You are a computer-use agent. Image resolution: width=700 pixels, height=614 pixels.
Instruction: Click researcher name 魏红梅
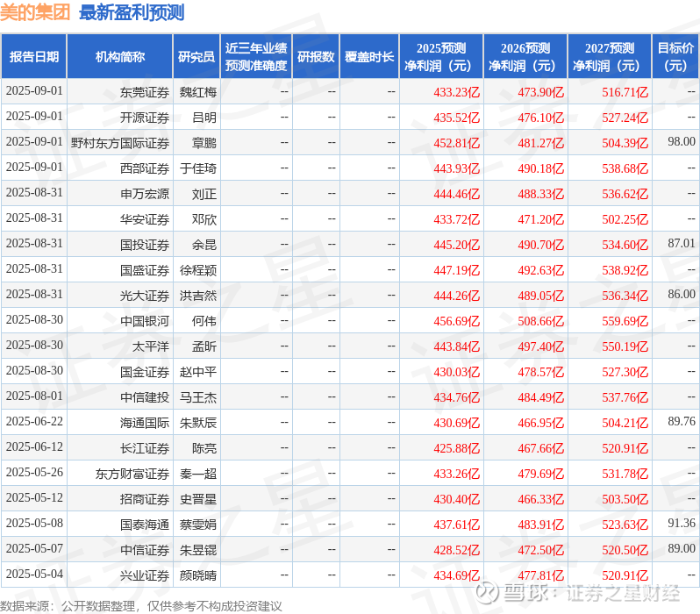[x=197, y=92]
